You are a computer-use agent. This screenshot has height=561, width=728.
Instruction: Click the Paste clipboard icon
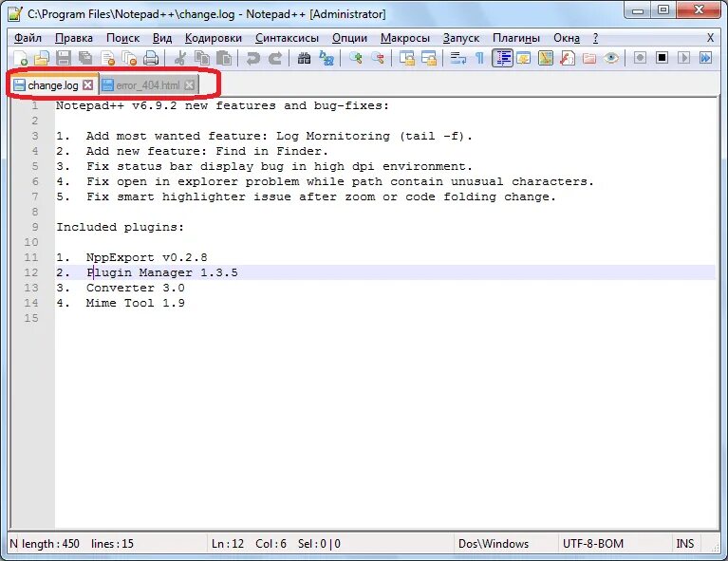(x=224, y=59)
